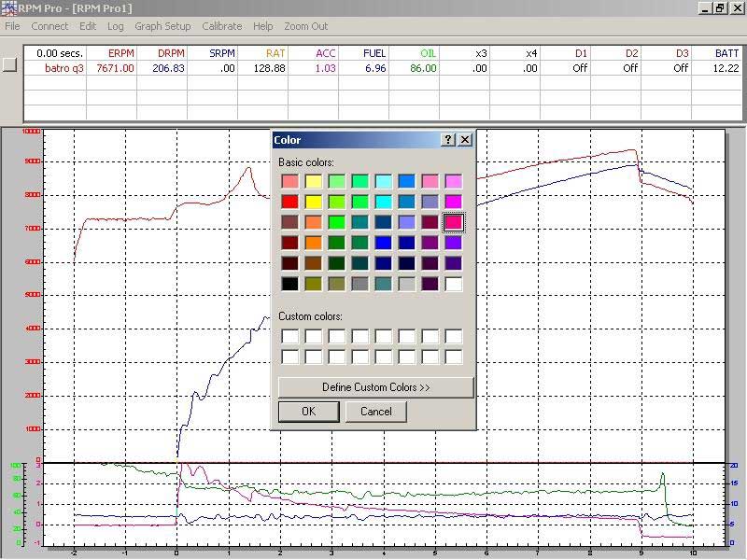The width and height of the screenshot is (747, 560).
Task: Choose the violet swatch below hot pink
Action: click(454, 243)
